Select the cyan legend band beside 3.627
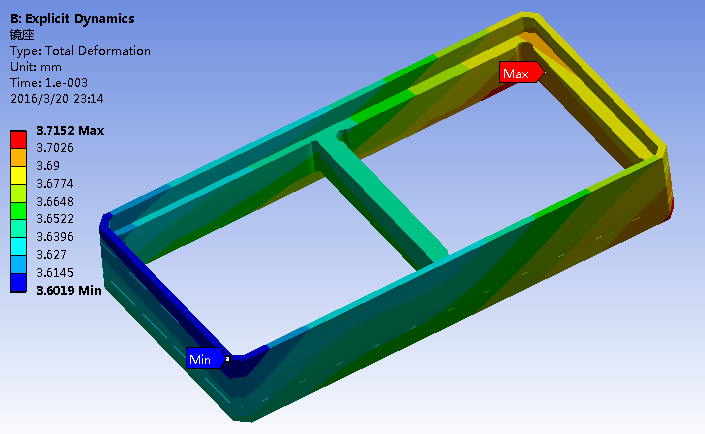Screen dimensions: 705x434 18,247
